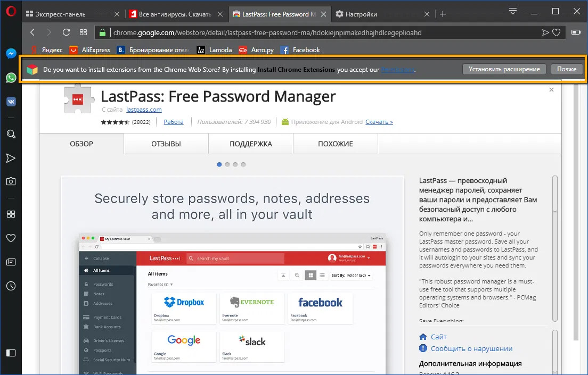The image size is (588, 375).
Task: Open the lastpass.com site link
Action: (144, 110)
